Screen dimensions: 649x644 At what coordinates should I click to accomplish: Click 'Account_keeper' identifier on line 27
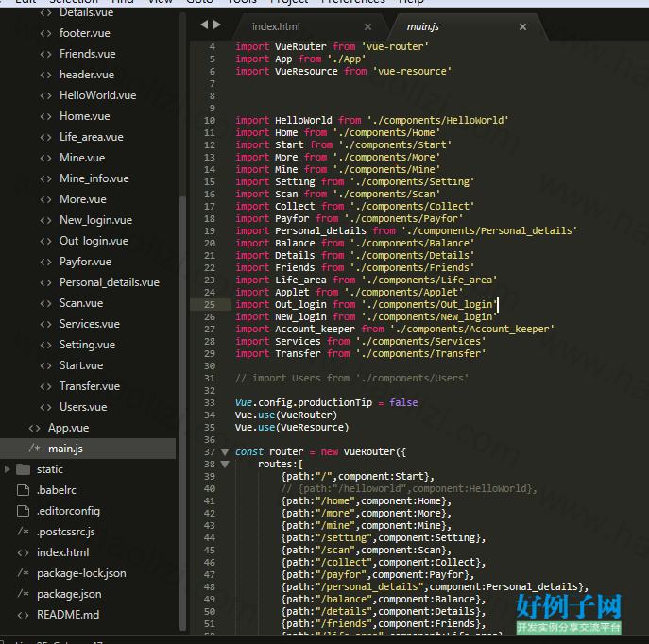coord(315,330)
